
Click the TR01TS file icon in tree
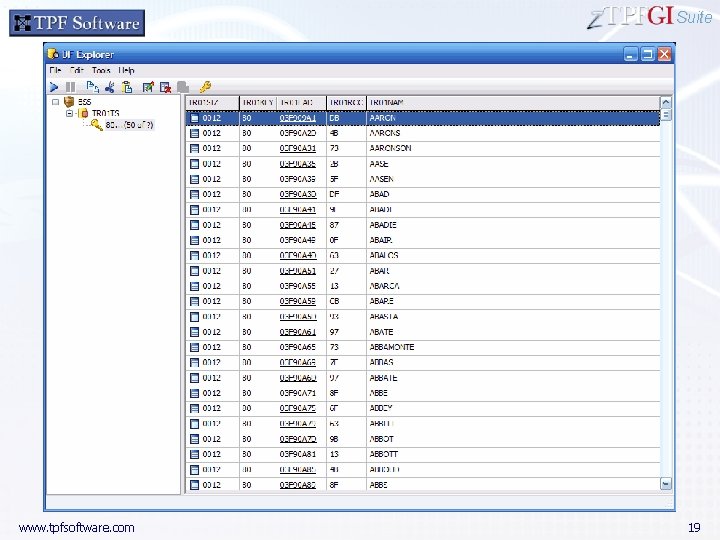[x=84, y=113]
